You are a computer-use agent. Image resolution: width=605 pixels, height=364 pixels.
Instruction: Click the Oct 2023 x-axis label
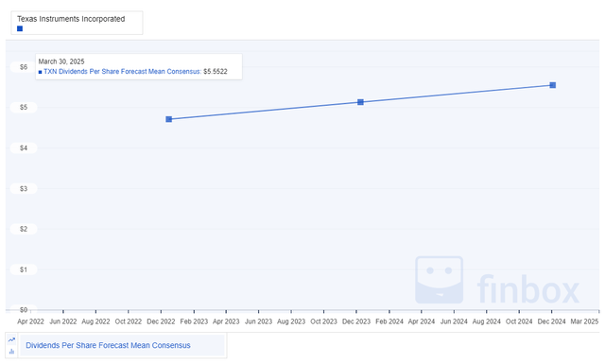[x=323, y=321]
